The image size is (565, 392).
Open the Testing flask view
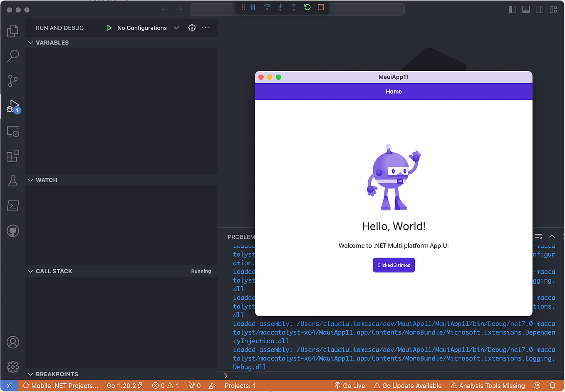(13, 181)
